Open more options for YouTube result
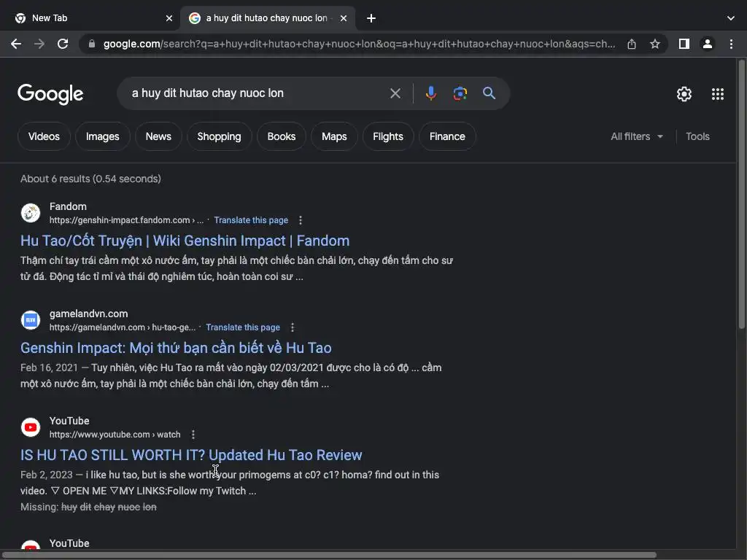 click(x=193, y=435)
